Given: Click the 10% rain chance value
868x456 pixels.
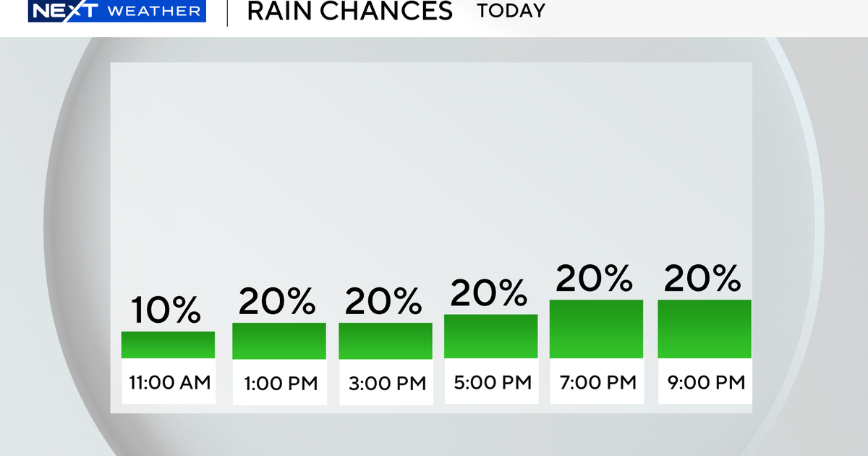Looking at the screenshot, I should 166,311.
